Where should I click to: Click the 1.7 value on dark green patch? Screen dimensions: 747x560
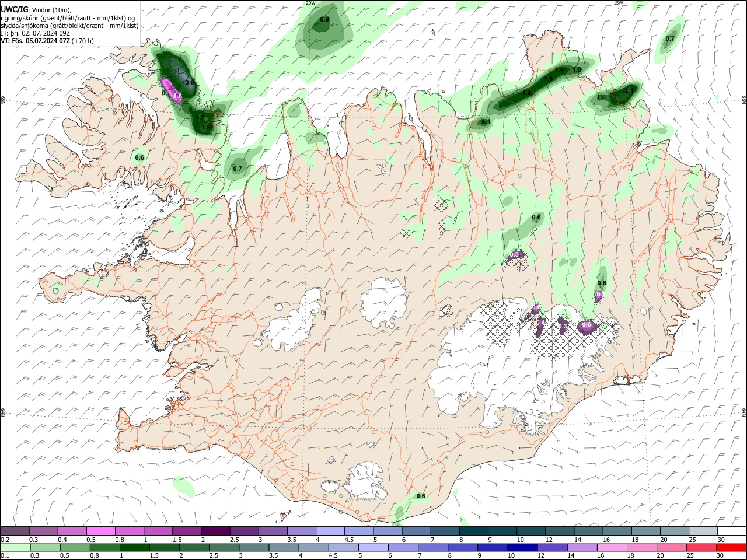coord(200,118)
